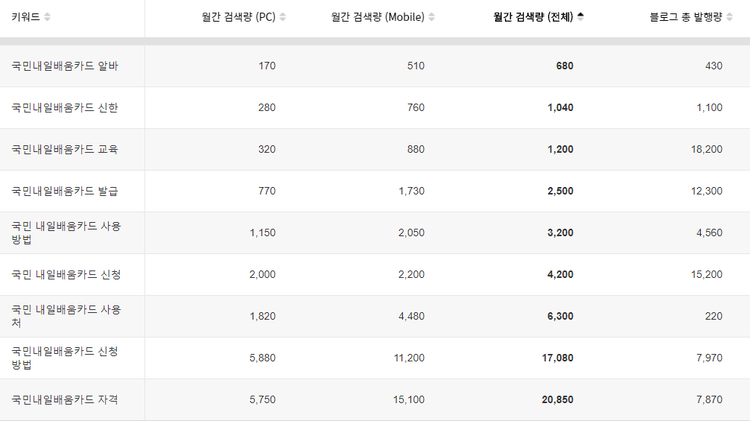Click PC search value 5,750

click(263, 399)
